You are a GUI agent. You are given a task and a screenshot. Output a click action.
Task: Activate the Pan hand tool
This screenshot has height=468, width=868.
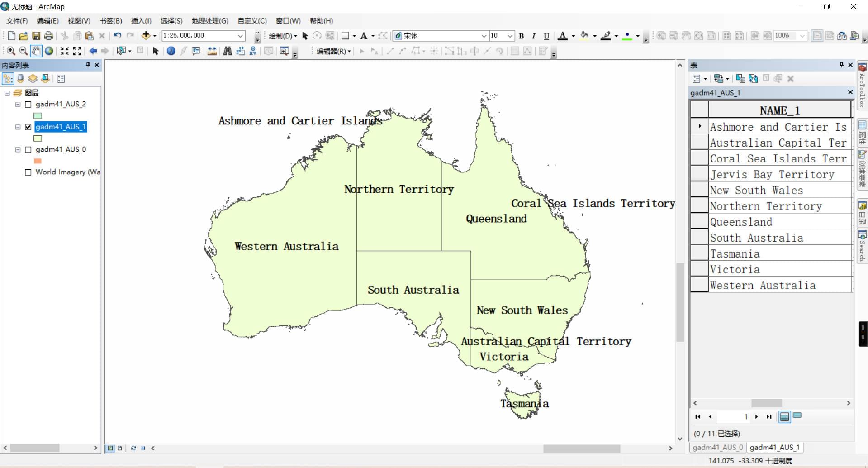click(36, 51)
